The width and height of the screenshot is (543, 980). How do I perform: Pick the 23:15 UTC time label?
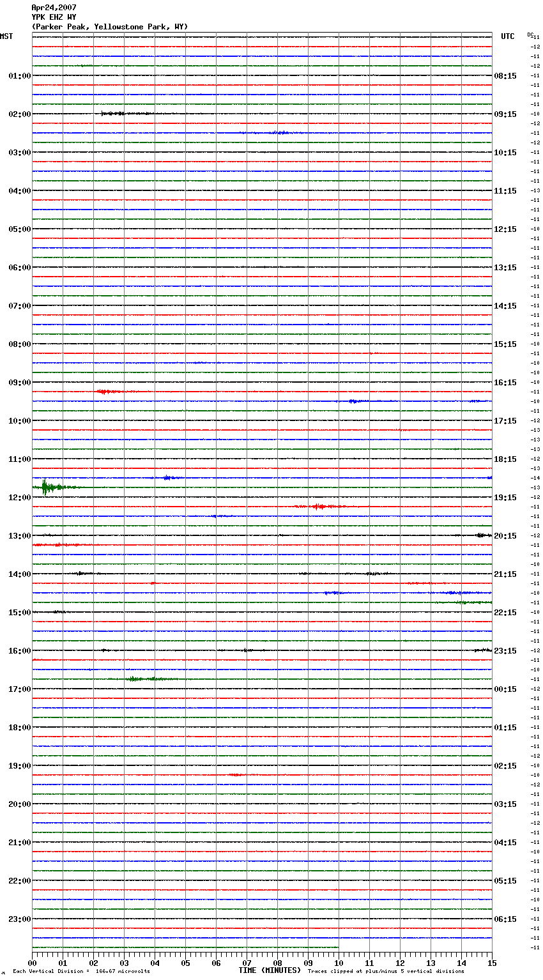coord(505,651)
